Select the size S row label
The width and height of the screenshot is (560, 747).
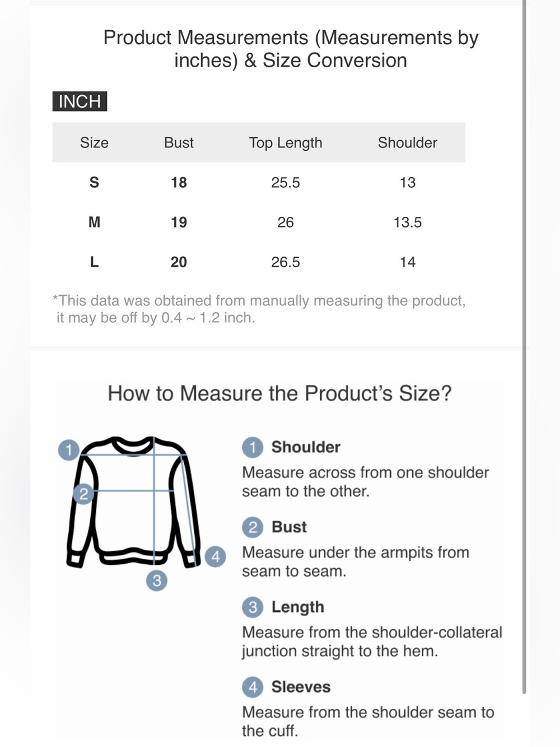click(94, 183)
